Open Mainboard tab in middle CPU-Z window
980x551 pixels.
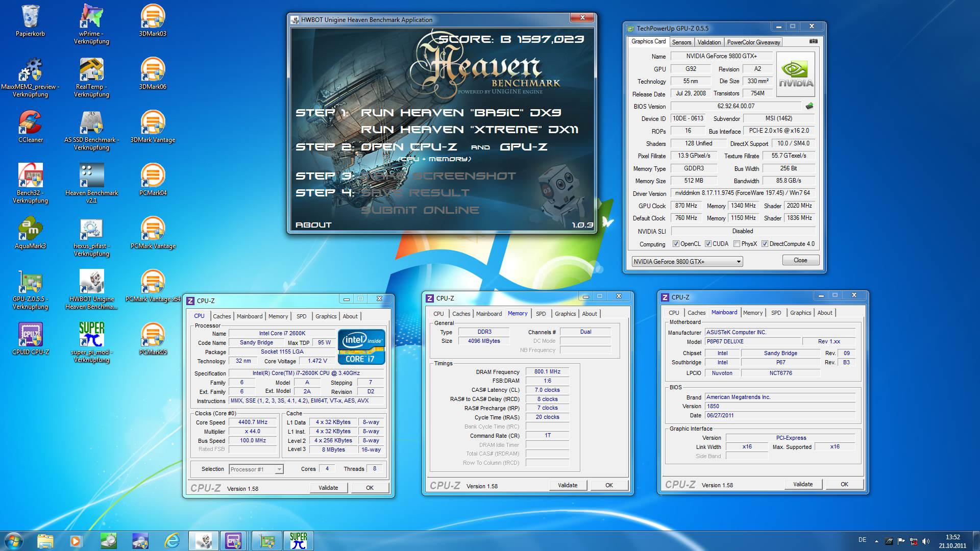click(489, 314)
